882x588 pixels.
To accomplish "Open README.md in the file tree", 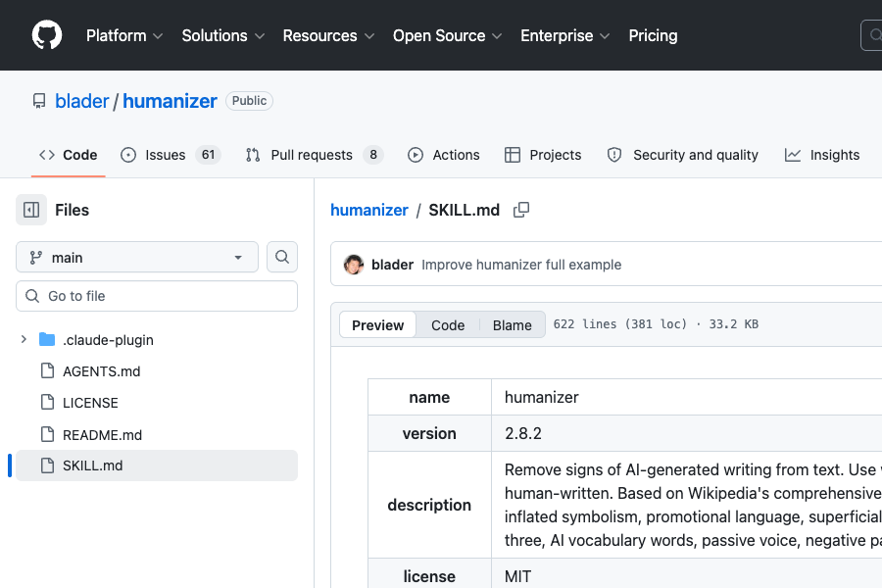I will tap(102, 435).
